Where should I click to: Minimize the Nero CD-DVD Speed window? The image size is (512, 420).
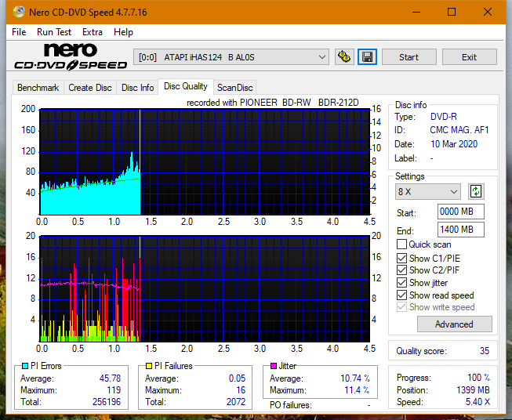[416, 12]
